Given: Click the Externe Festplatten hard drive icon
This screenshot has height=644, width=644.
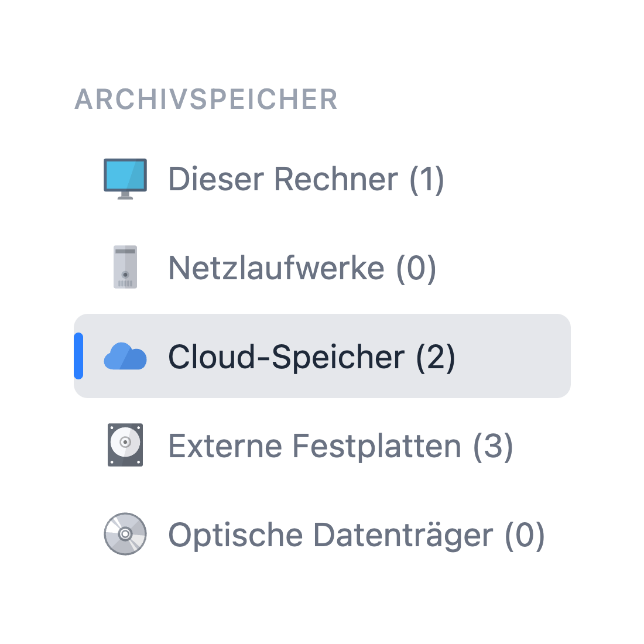Looking at the screenshot, I should point(125,446).
